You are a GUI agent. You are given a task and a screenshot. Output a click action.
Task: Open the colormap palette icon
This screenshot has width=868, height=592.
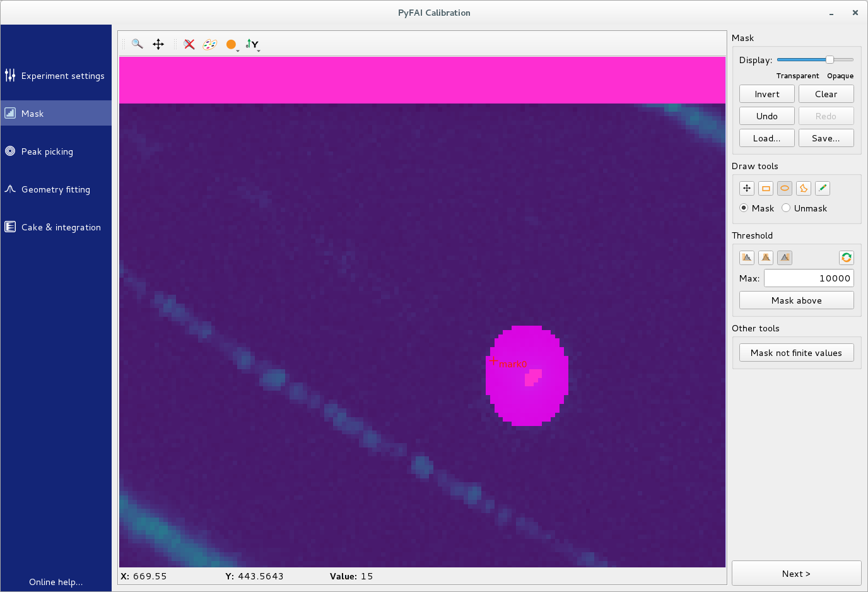click(210, 44)
